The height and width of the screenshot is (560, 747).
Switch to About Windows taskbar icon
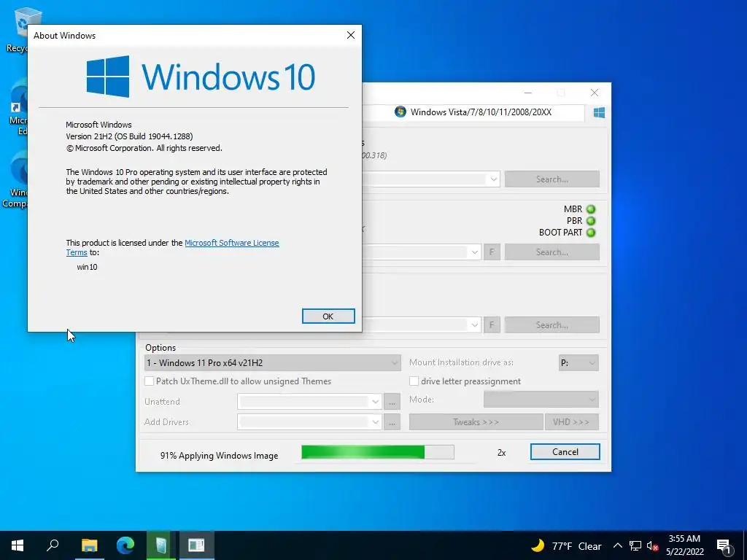tap(196, 545)
